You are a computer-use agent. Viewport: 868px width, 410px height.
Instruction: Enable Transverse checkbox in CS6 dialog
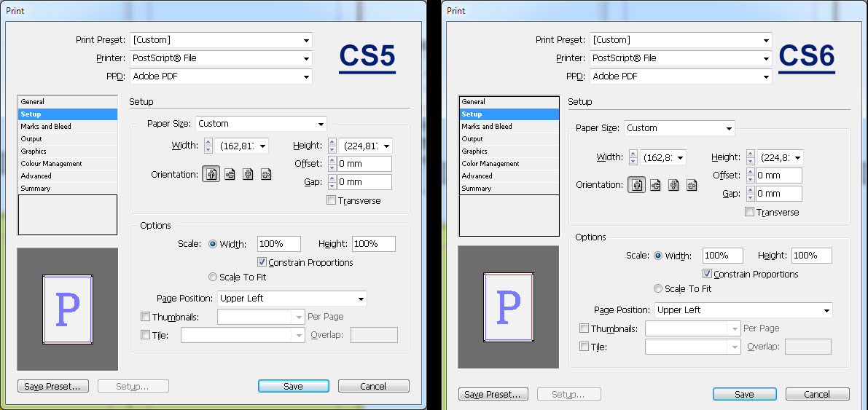749,212
